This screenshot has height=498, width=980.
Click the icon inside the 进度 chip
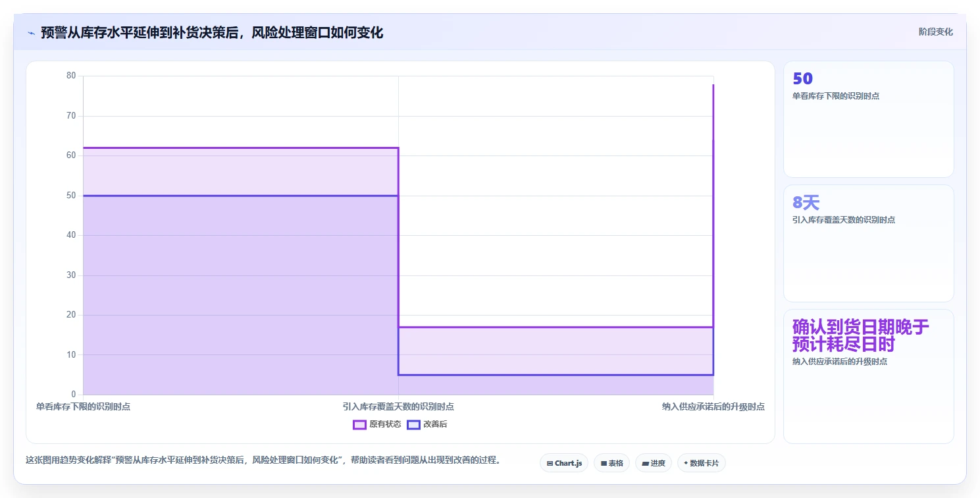(x=646, y=464)
